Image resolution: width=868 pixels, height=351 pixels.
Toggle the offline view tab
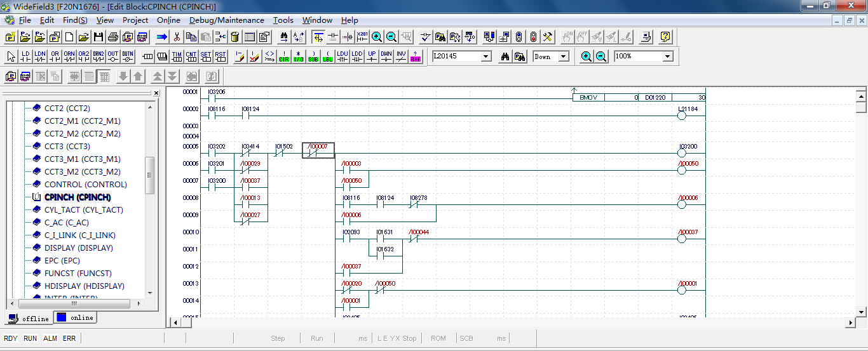point(29,318)
